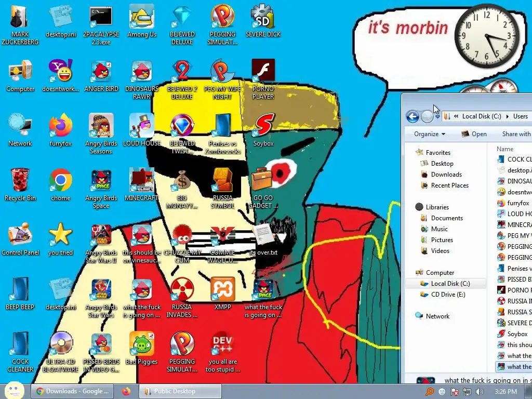
Task: Click the Explorer Forward arrow button
Action: [x=427, y=117]
